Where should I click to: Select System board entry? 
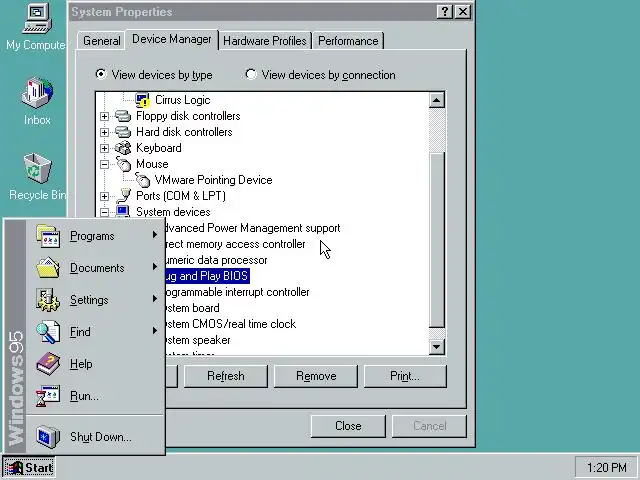192,308
